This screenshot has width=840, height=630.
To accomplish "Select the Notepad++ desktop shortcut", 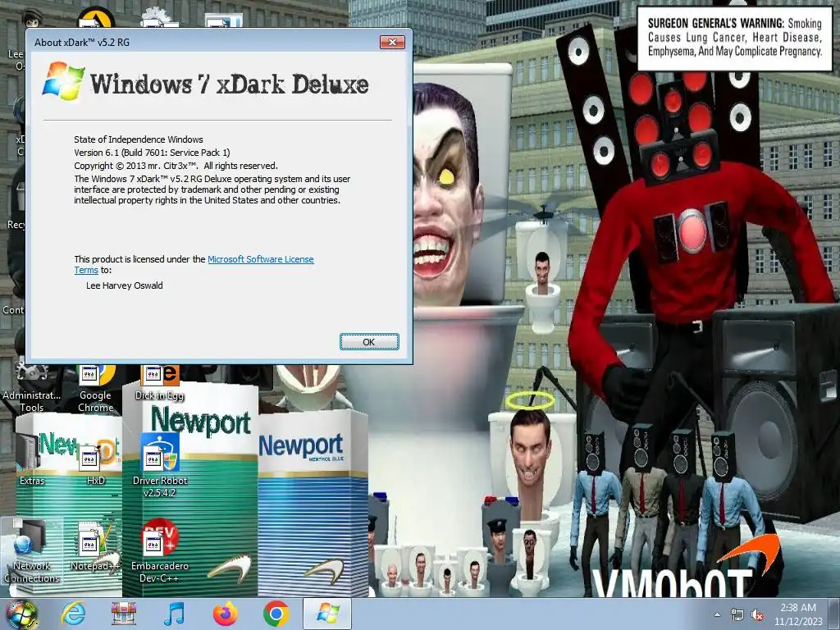I will tap(95, 546).
